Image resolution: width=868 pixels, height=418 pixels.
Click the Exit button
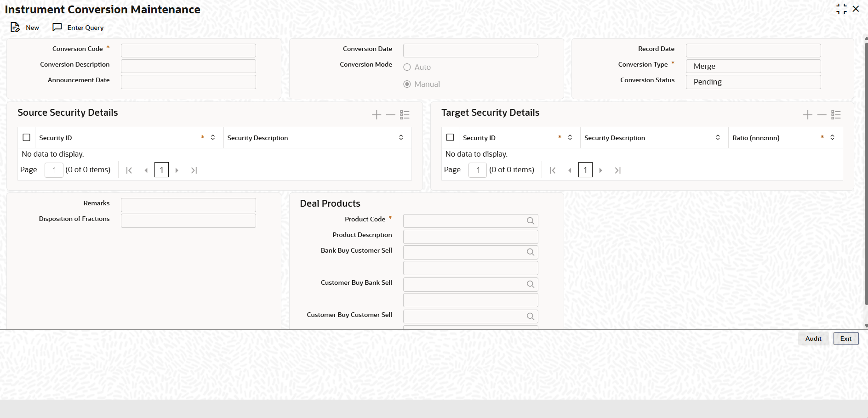pyautogui.click(x=846, y=339)
